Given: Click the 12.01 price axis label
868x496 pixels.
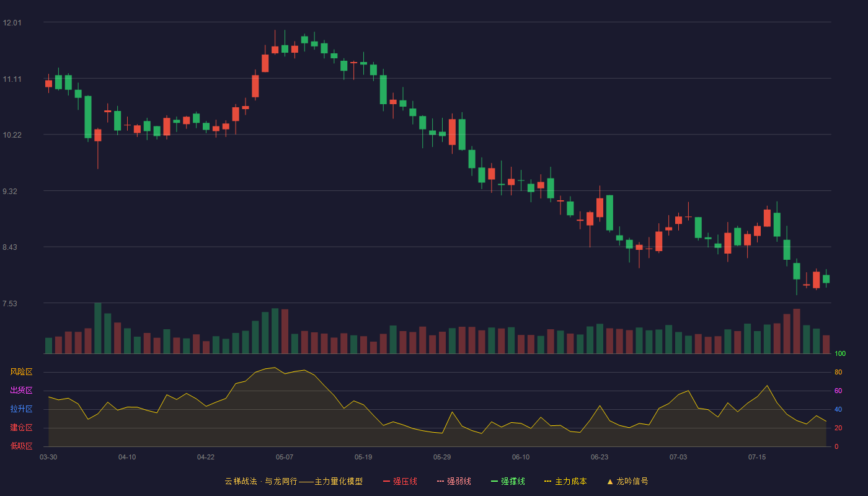Looking at the screenshot, I should (x=12, y=23).
